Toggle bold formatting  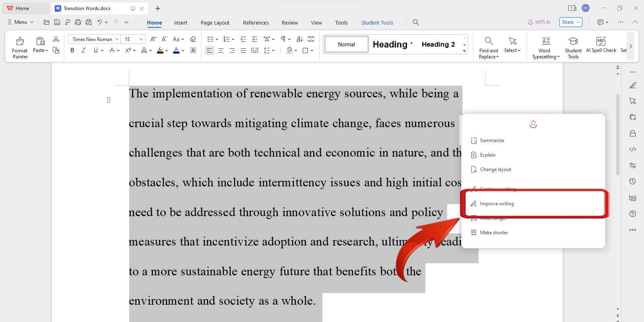(72, 50)
